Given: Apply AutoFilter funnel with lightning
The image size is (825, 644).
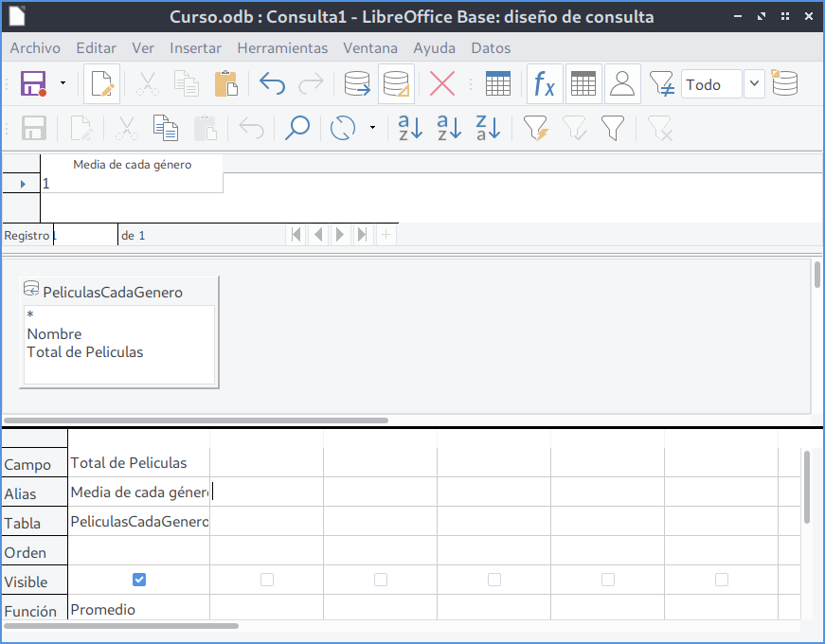Looking at the screenshot, I should pos(536,128).
